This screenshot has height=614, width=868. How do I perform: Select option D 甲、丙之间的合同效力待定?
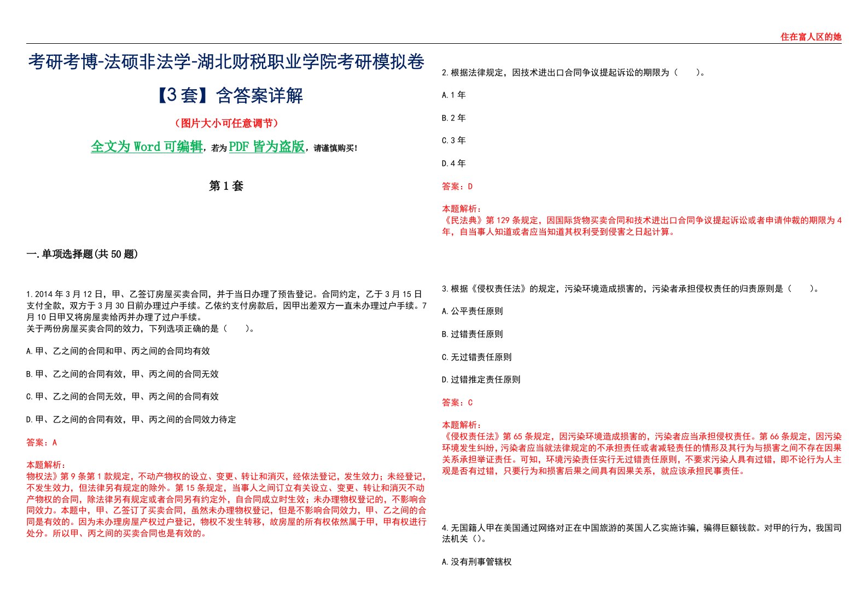click(x=131, y=420)
